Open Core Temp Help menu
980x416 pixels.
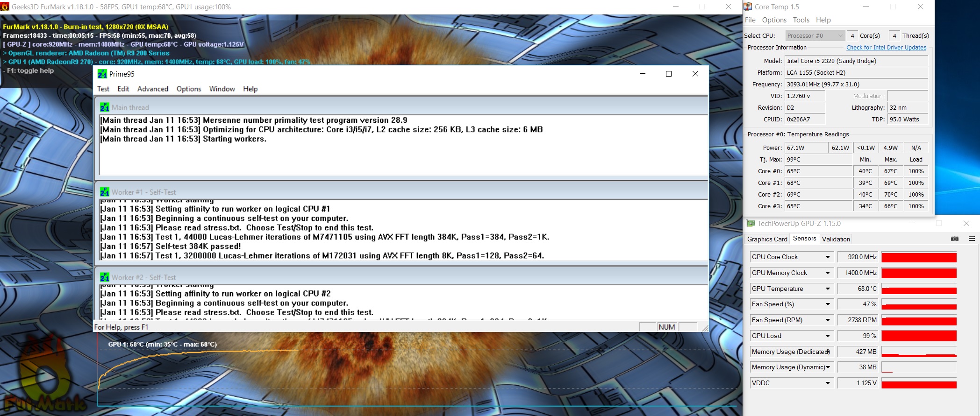tap(823, 20)
